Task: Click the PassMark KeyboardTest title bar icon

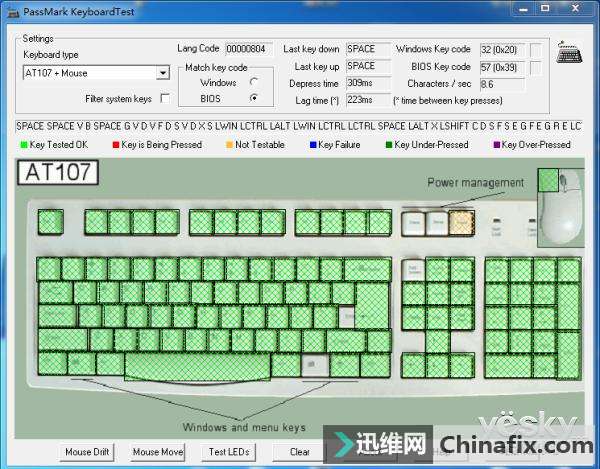Action: (x=13, y=12)
